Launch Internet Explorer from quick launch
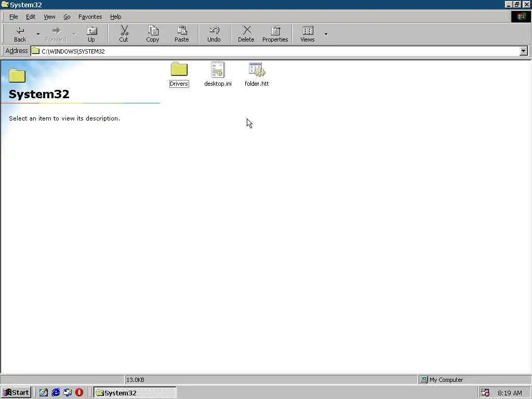Screen dimensions: 532x399 coord(56,393)
